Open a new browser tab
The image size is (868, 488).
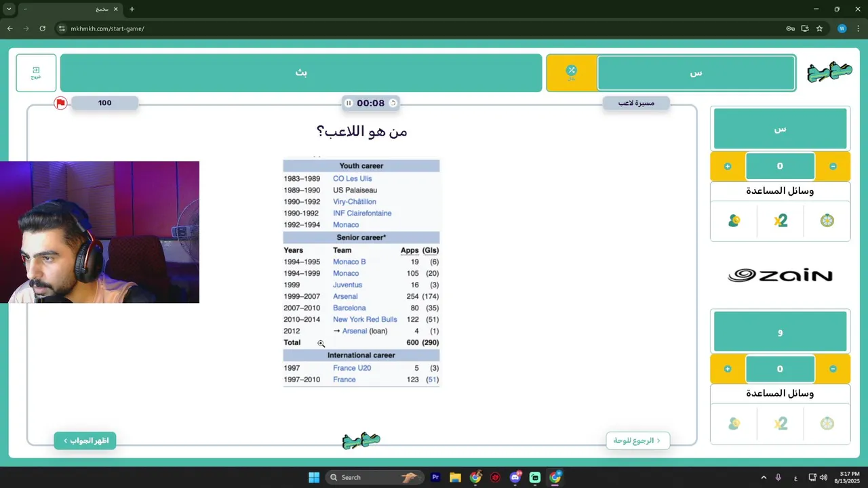[132, 9]
